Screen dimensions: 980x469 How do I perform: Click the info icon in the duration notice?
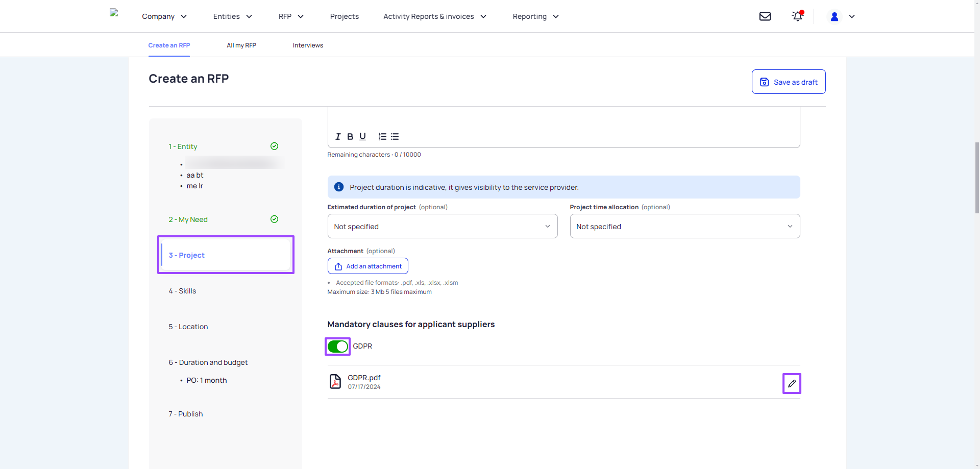[339, 187]
